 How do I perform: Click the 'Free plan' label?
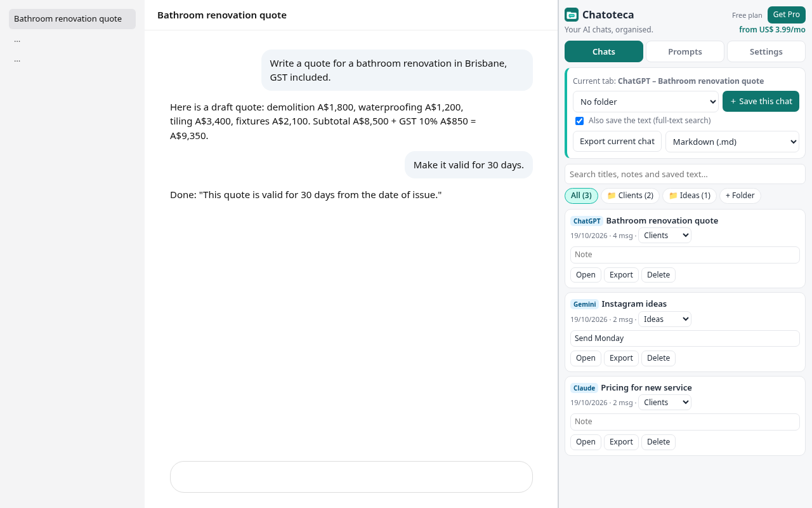[x=747, y=15]
